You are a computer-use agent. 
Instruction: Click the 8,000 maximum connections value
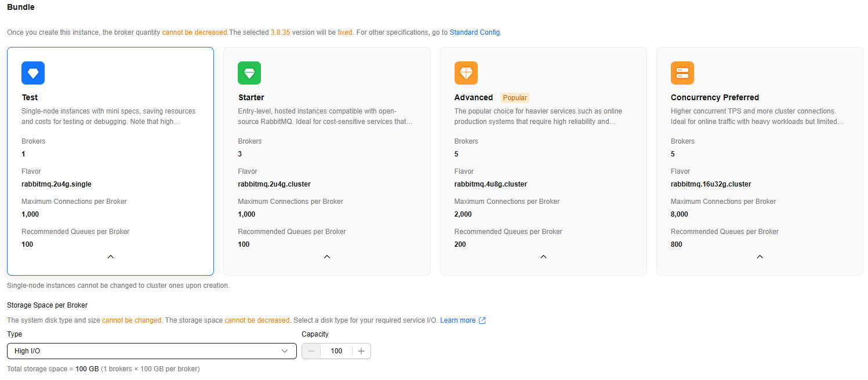click(680, 214)
